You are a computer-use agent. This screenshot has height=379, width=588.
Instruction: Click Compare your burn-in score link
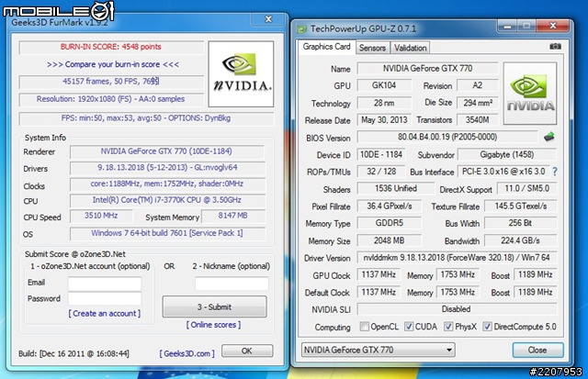pyautogui.click(x=112, y=64)
